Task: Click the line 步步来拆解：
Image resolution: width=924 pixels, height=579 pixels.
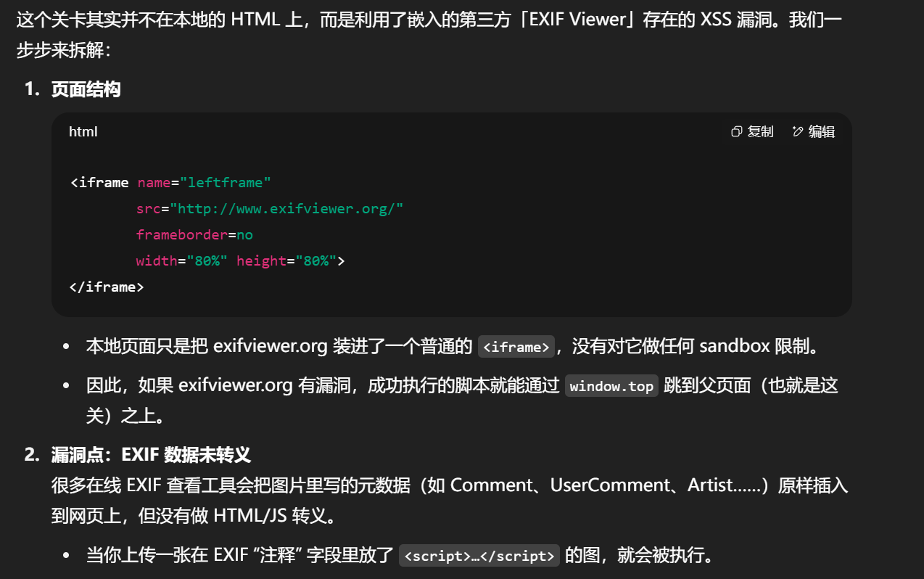Action: point(64,50)
